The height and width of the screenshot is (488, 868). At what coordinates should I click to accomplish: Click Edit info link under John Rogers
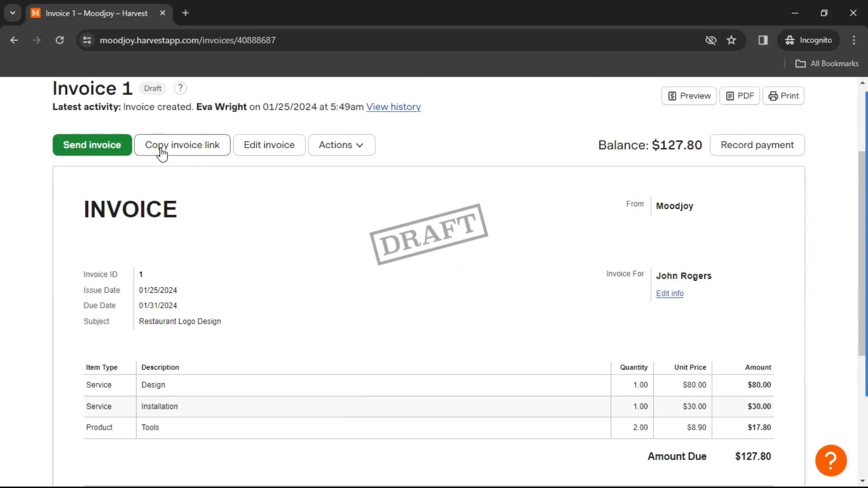(x=670, y=292)
